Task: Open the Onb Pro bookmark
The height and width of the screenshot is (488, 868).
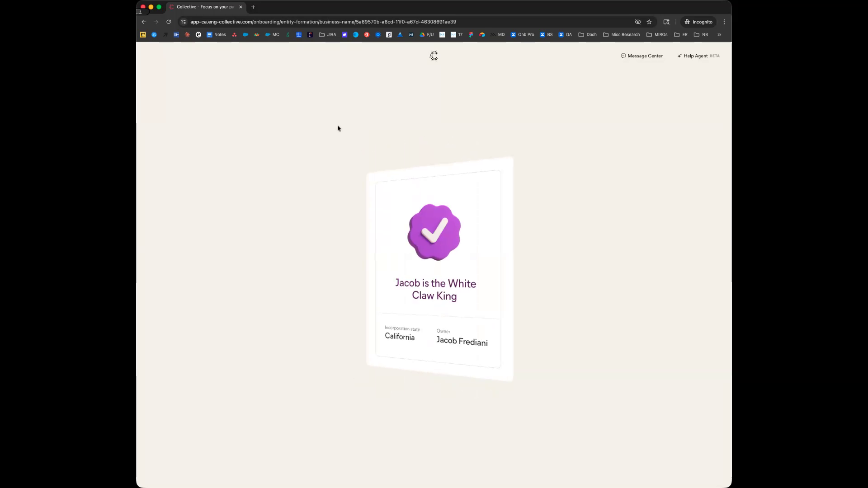Action: tap(522, 34)
